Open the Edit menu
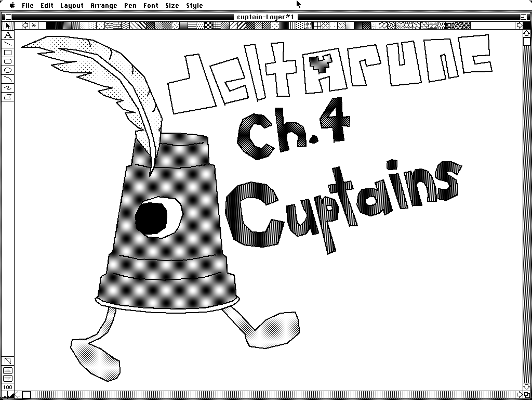 pos(47,5)
